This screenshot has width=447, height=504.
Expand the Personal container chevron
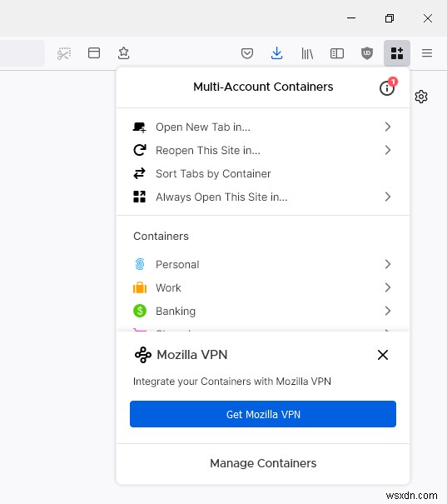tap(388, 264)
